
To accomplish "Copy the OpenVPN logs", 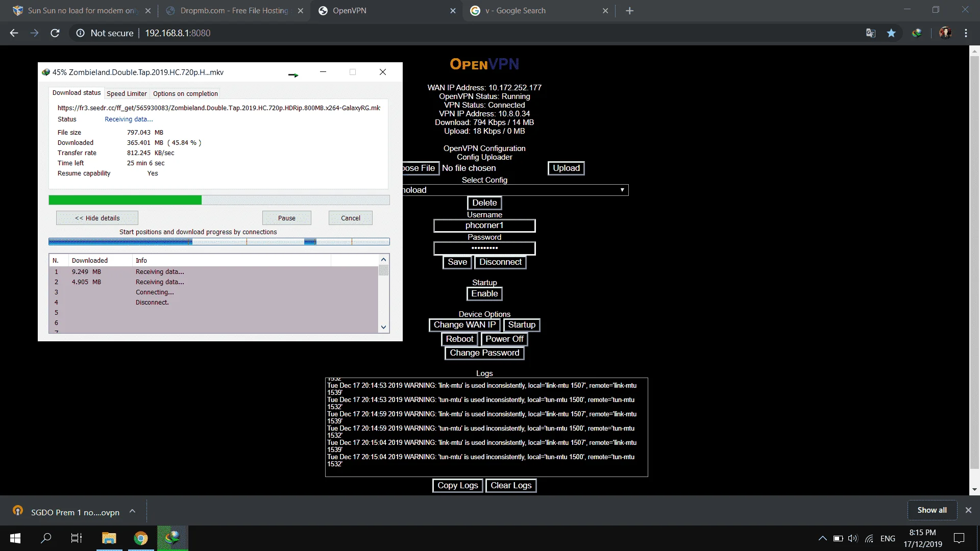I will coord(457,486).
